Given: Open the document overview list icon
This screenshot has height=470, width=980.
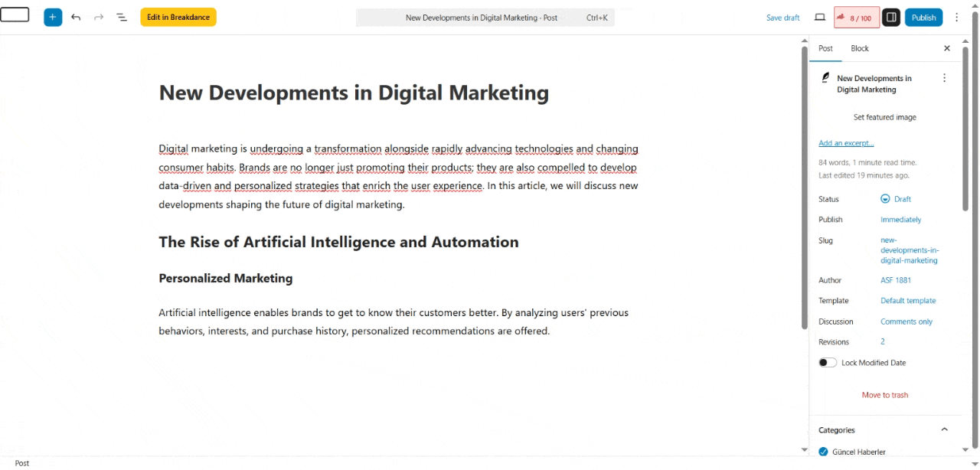Looking at the screenshot, I should click(x=122, y=17).
